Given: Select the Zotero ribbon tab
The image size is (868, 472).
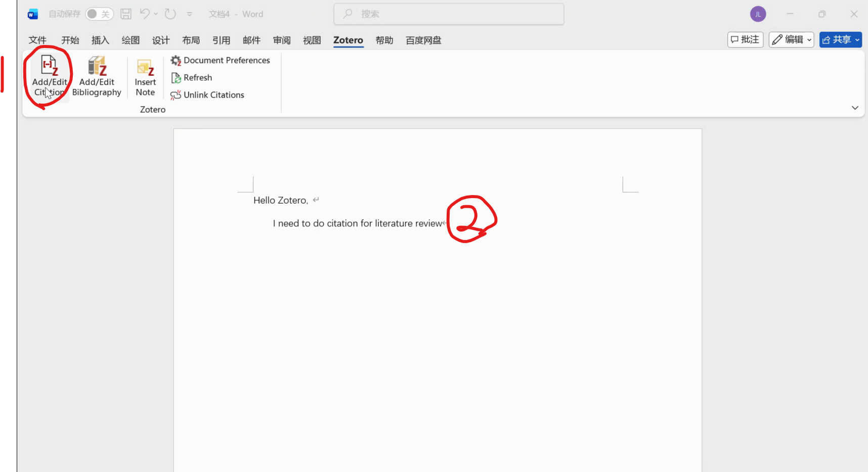Looking at the screenshot, I should [x=348, y=40].
